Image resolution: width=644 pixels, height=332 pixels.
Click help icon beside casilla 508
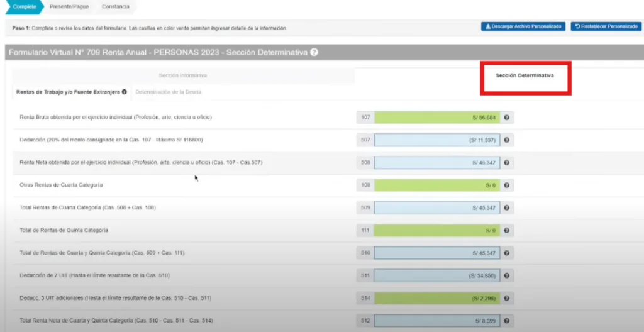point(507,163)
